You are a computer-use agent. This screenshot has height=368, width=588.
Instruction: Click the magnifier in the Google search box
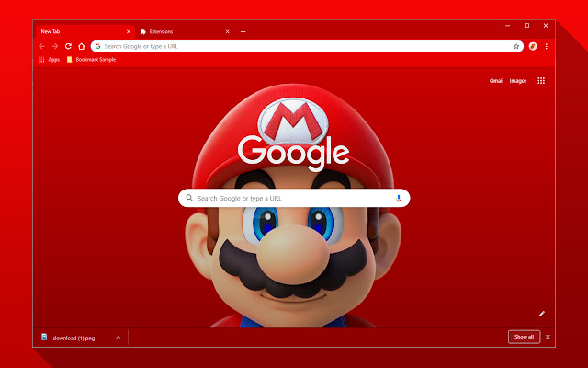click(189, 198)
